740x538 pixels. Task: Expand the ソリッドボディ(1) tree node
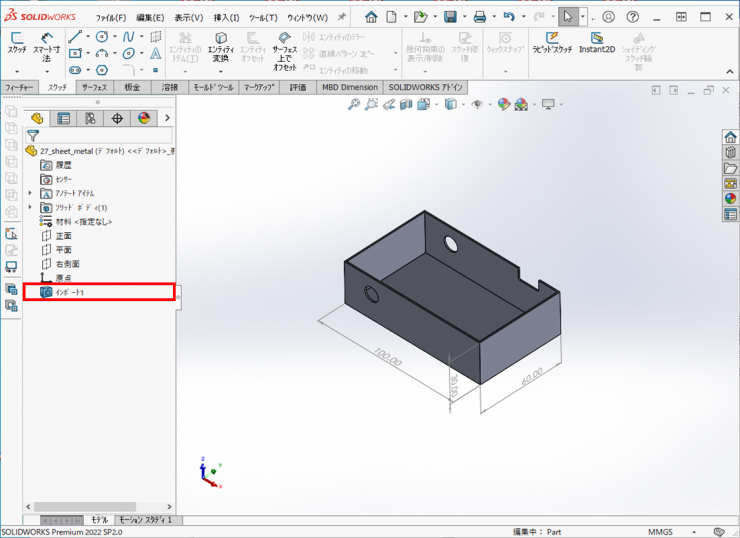click(x=30, y=207)
